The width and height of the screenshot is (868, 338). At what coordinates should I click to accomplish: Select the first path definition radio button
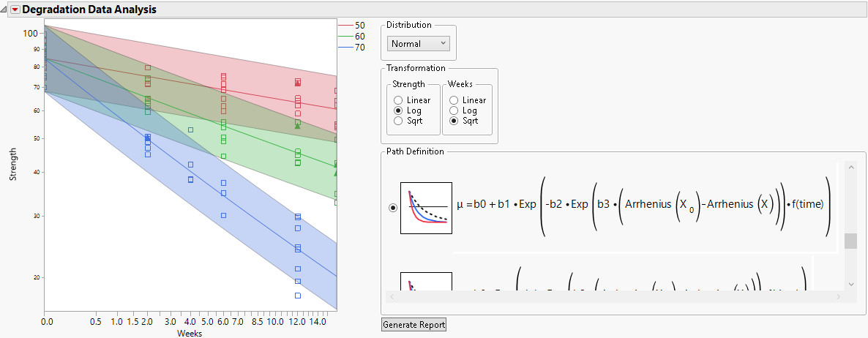coord(394,208)
